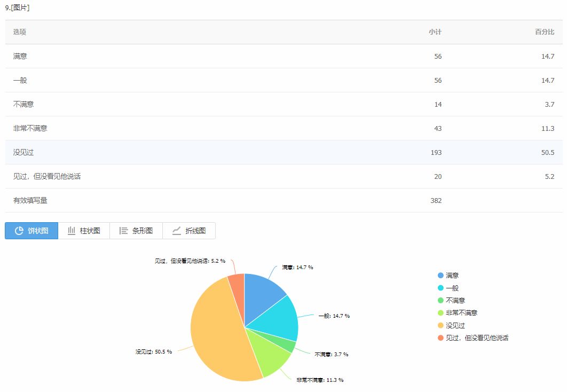The image size is (567, 392).
Task: Toggle 见过，但没看见他说话 legend item
Action: point(473,338)
